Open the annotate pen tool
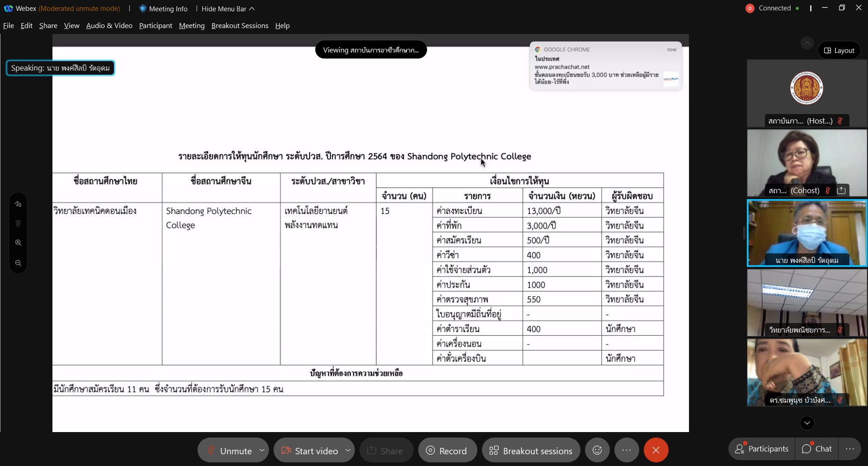The height and width of the screenshot is (466, 868). 18,204
